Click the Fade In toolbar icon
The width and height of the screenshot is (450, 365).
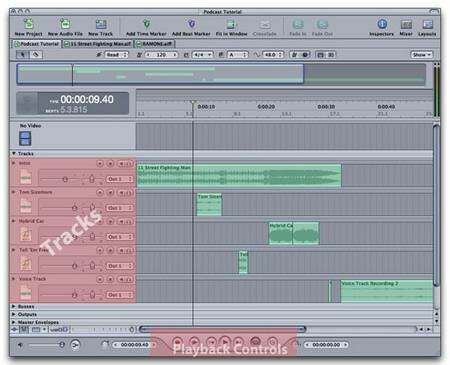298,24
